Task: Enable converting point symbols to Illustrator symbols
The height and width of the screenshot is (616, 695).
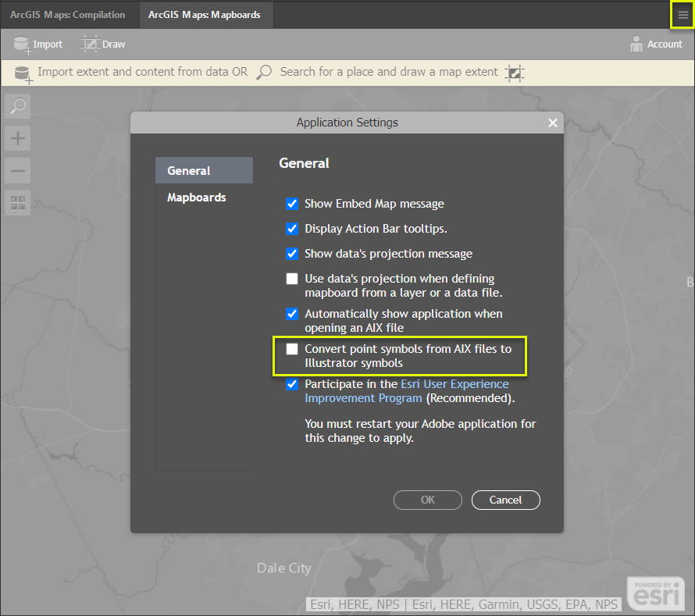Action: [x=292, y=349]
